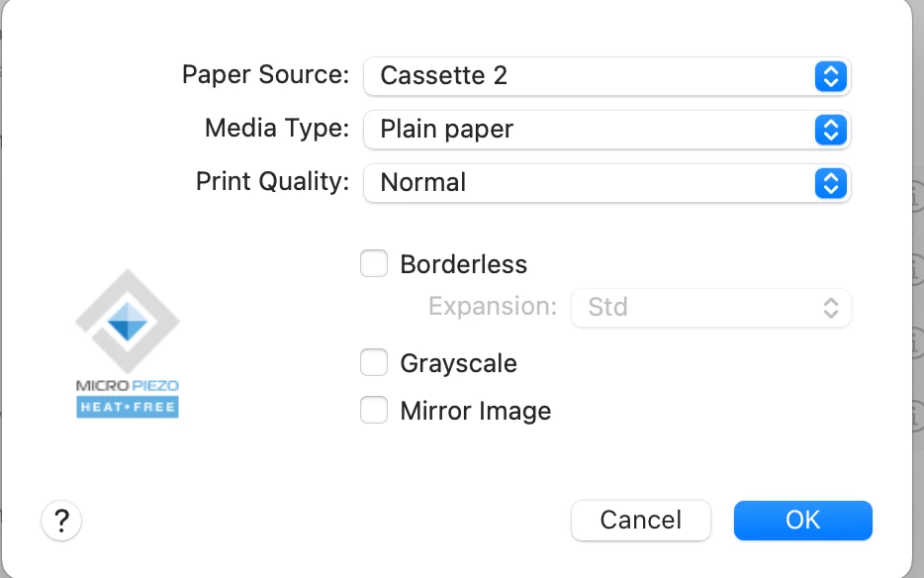Check the Mirror Image option
The image size is (924, 578).
pos(374,411)
